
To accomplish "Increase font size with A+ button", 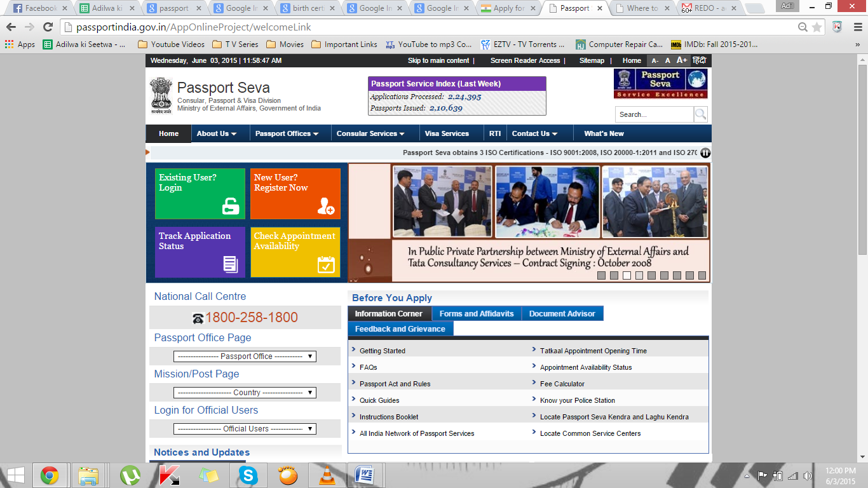I will pos(682,60).
